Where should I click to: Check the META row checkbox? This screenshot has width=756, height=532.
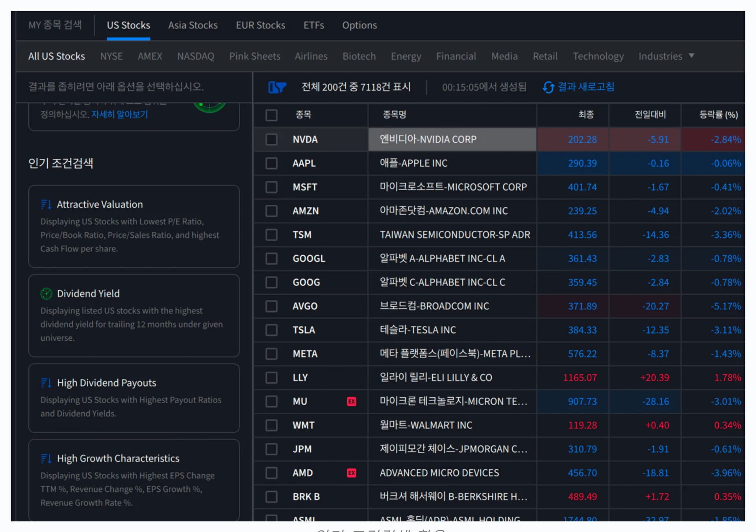271,354
